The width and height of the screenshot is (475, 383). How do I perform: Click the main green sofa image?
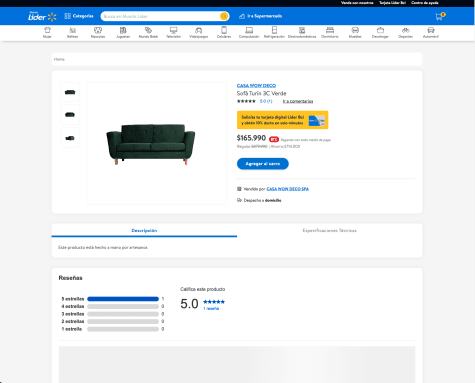pos(151,144)
